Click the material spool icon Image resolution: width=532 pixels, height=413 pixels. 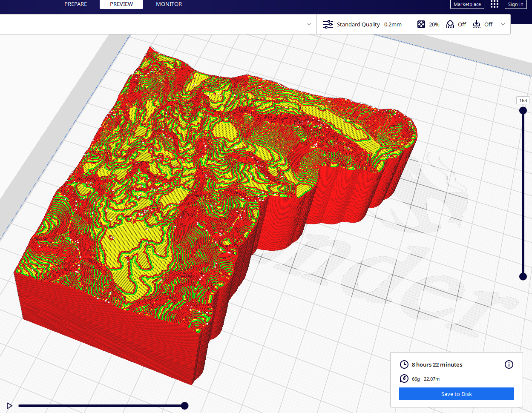(404, 379)
